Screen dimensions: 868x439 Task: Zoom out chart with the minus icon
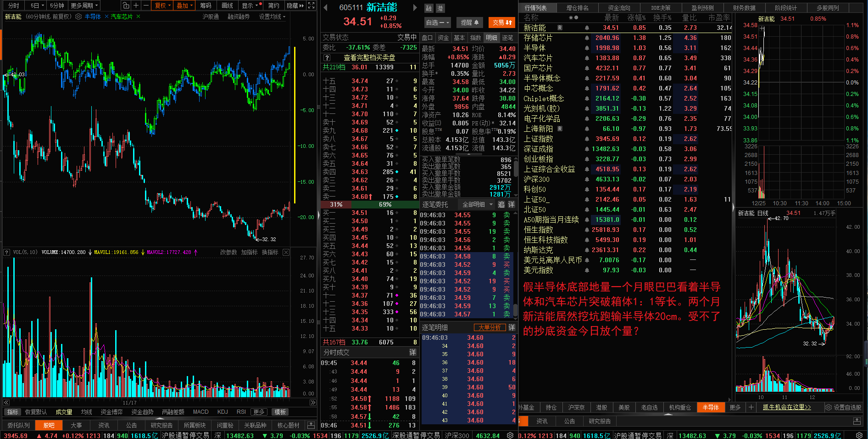[145, 6]
